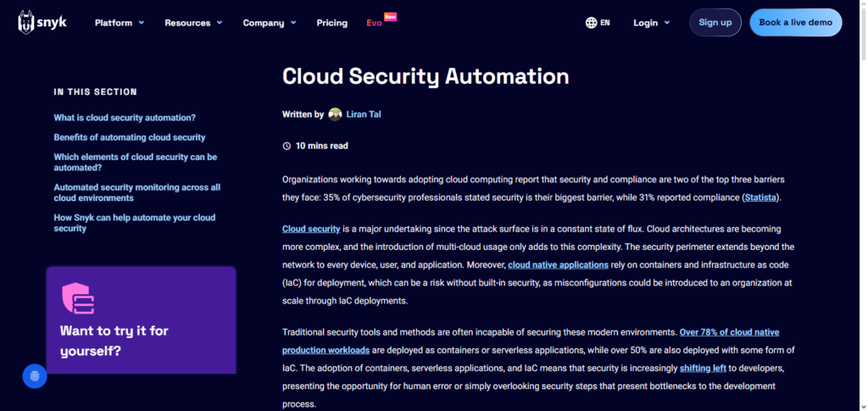Click the fingerprint privacy button
This screenshot has width=868, height=411.
(x=35, y=376)
